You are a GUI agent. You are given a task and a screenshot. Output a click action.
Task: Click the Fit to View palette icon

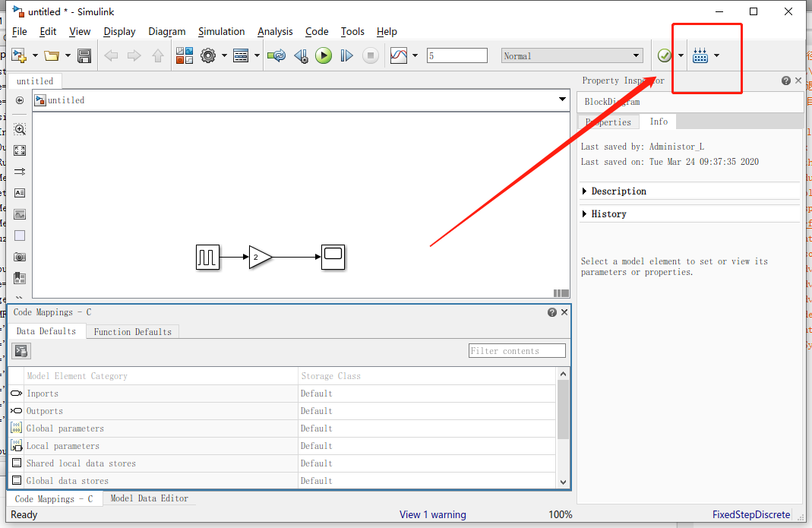pyautogui.click(x=20, y=150)
